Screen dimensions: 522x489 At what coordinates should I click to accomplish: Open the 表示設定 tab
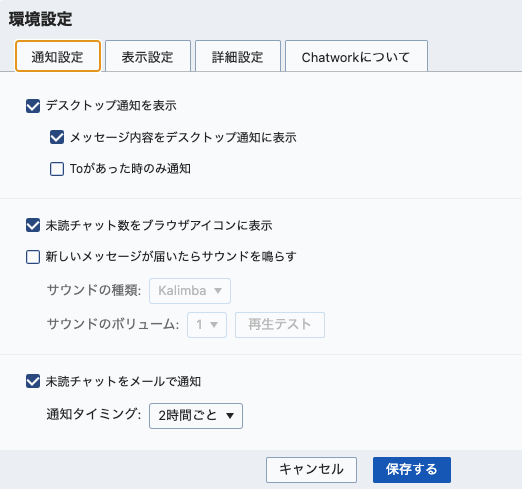pos(148,56)
